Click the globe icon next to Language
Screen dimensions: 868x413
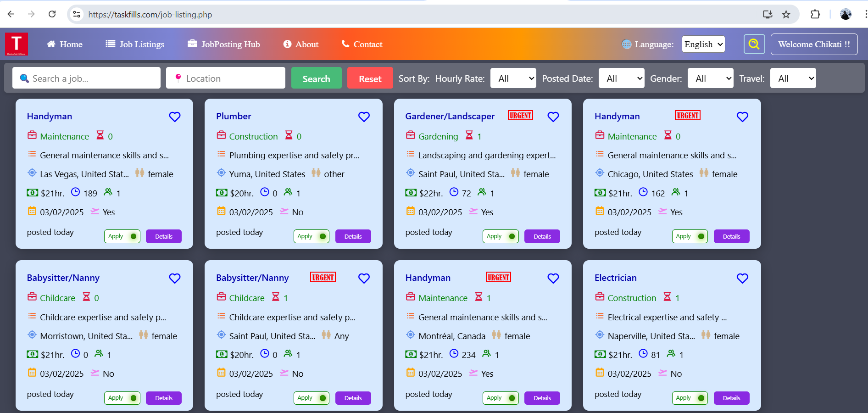[x=626, y=44]
